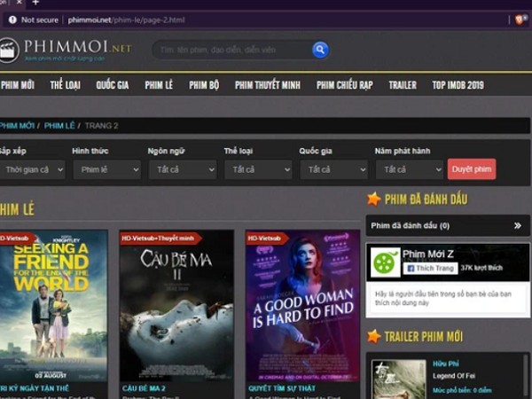532x399 pixels.
Task: Open a new browser tab with plus
Action: pos(35,3)
